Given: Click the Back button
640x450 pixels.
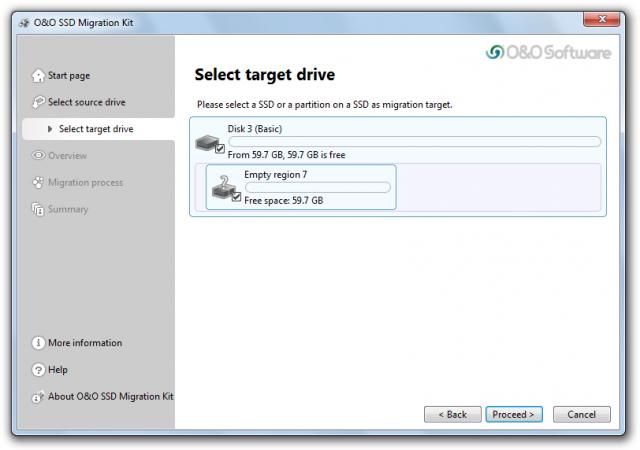Looking at the screenshot, I should coord(453,414).
